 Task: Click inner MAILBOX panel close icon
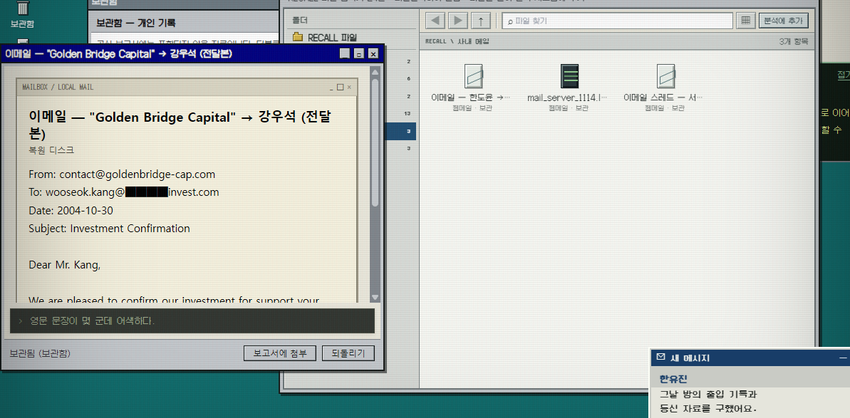(349, 87)
